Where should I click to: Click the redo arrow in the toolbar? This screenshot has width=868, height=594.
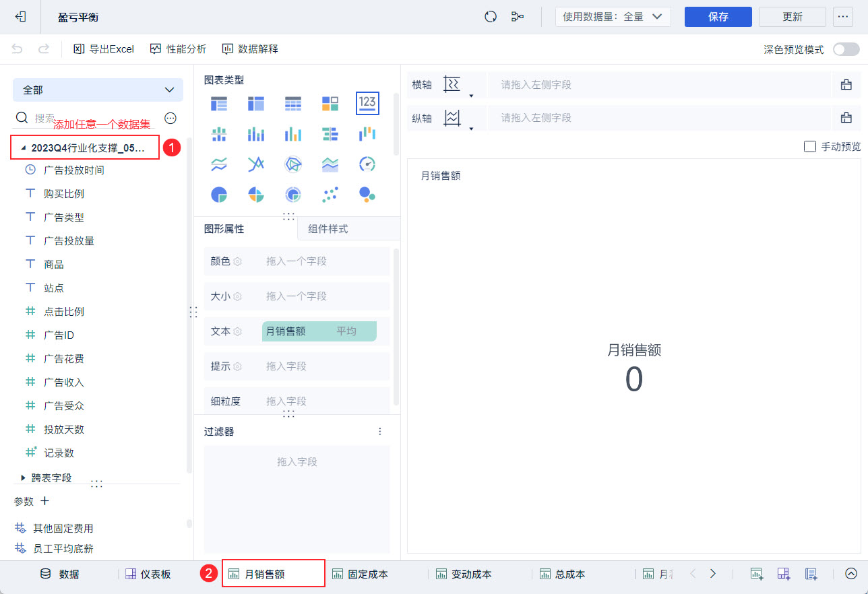44,49
